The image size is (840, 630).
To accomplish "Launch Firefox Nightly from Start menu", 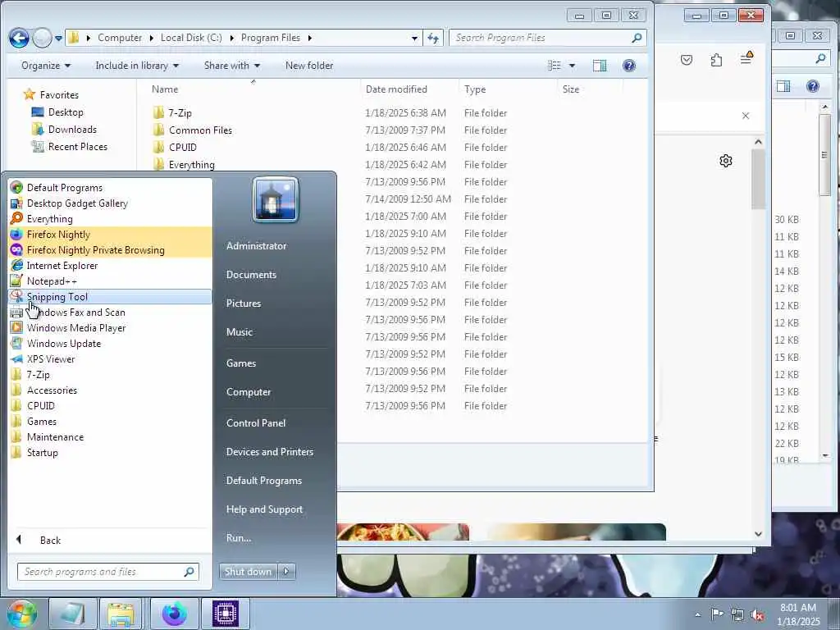I will (110, 234).
